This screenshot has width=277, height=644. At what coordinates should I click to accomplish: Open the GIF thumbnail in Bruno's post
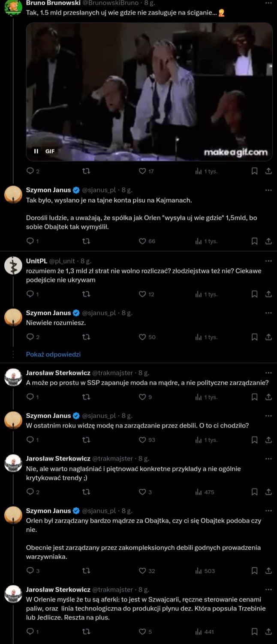click(149, 92)
